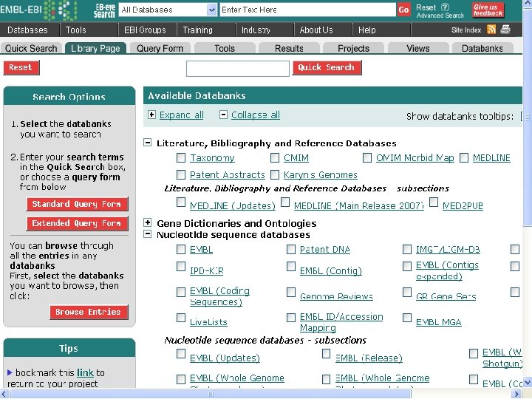Check the IMGT/LIGM-DB checkbox
The height and width of the screenshot is (399, 532).
point(407,250)
